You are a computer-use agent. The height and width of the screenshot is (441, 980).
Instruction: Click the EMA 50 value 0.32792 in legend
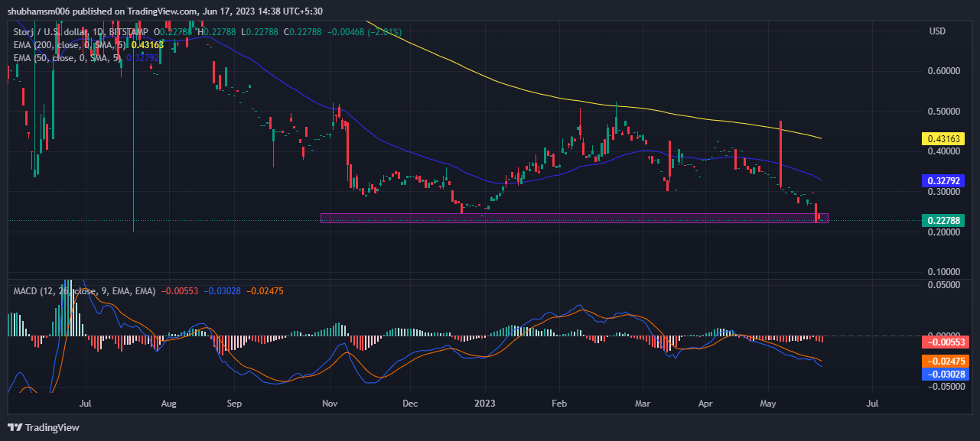pyautogui.click(x=142, y=57)
